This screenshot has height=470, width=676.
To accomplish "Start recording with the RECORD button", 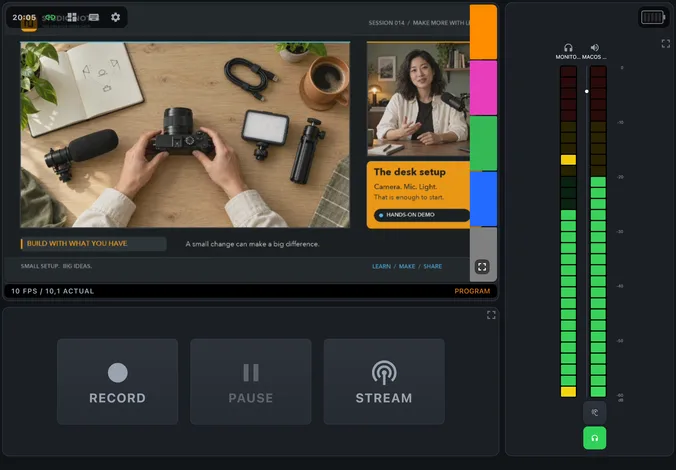I will pyautogui.click(x=117, y=382).
